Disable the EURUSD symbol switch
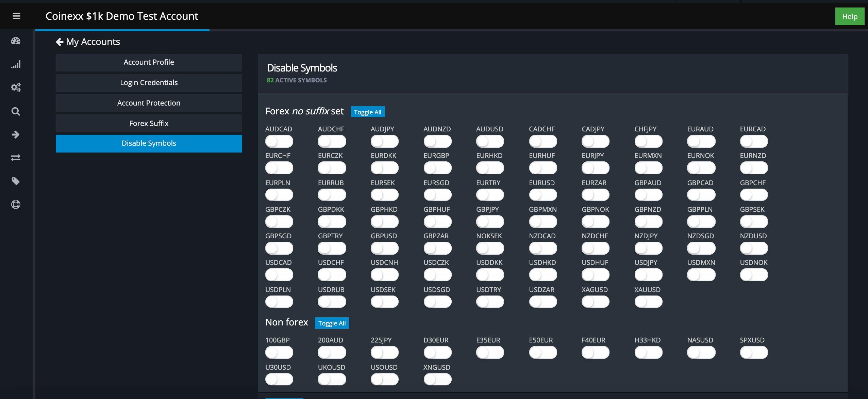 point(543,195)
